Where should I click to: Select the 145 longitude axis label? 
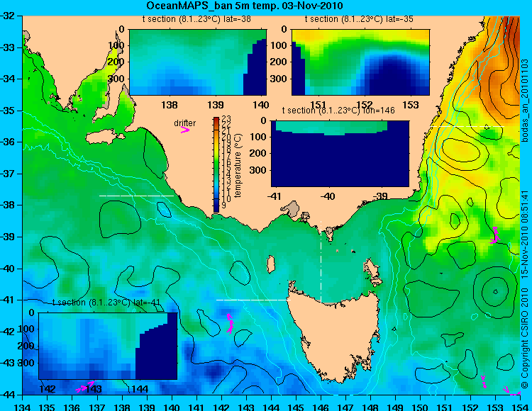click(297, 407)
